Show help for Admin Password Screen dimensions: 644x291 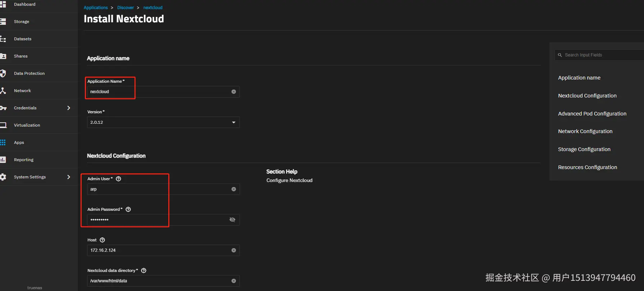coord(128,209)
